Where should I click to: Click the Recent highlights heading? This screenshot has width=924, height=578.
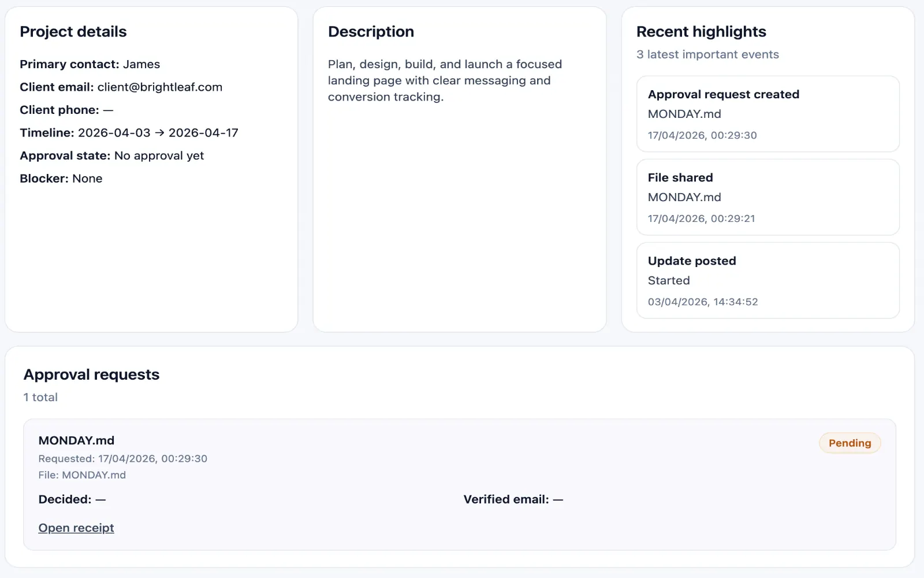tap(701, 32)
